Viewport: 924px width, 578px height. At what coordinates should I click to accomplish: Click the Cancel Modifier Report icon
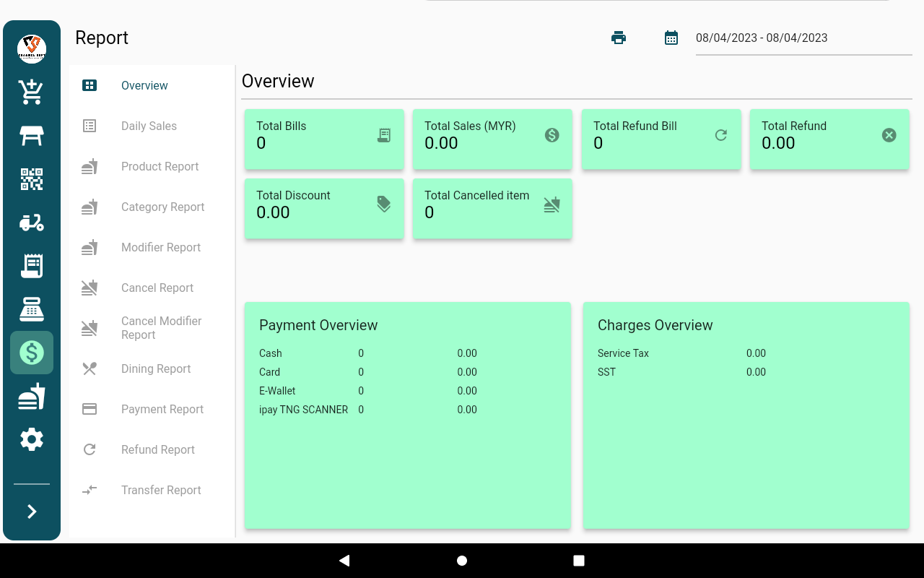tap(90, 328)
